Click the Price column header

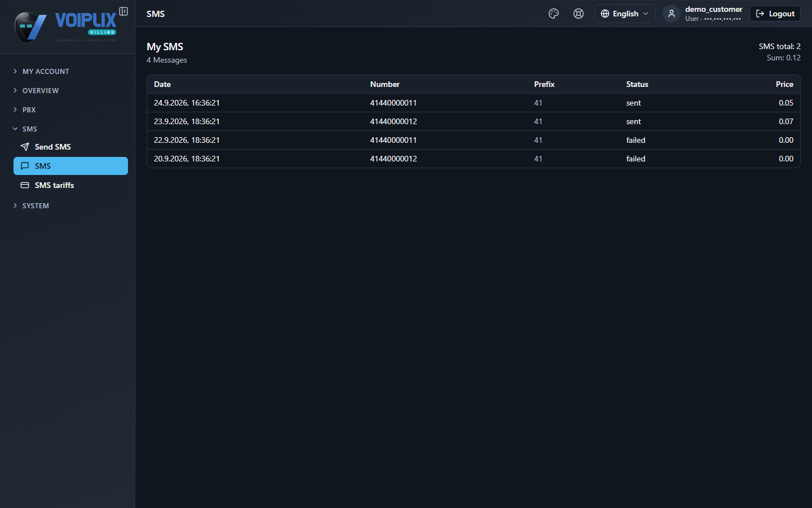click(784, 84)
